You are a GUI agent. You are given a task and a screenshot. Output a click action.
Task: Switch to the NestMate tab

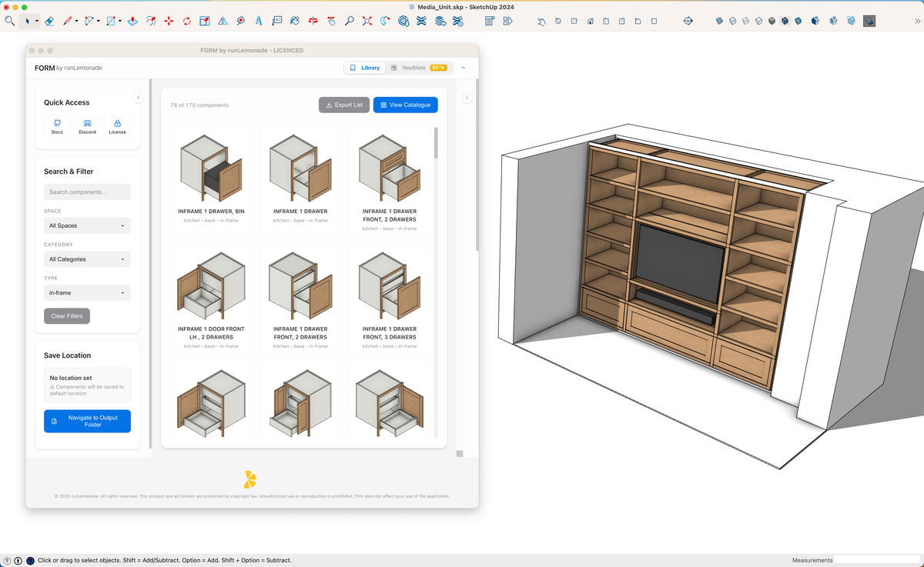coord(413,67)
